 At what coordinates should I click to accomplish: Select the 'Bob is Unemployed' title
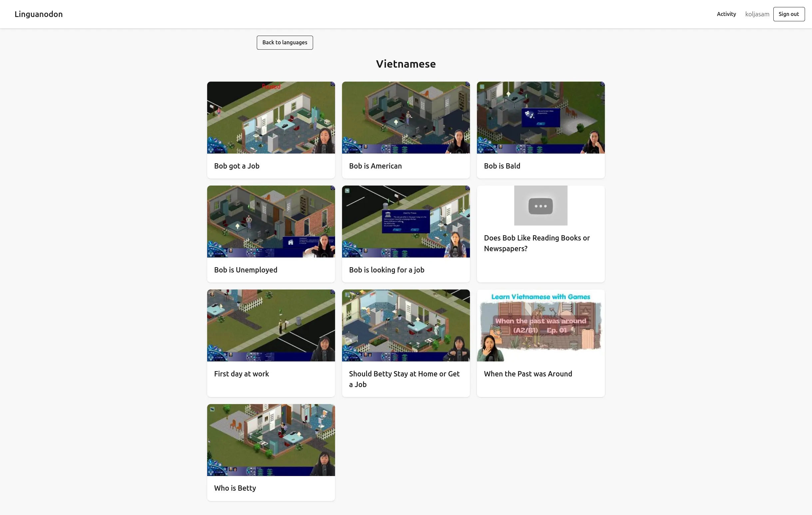point(245,270)
